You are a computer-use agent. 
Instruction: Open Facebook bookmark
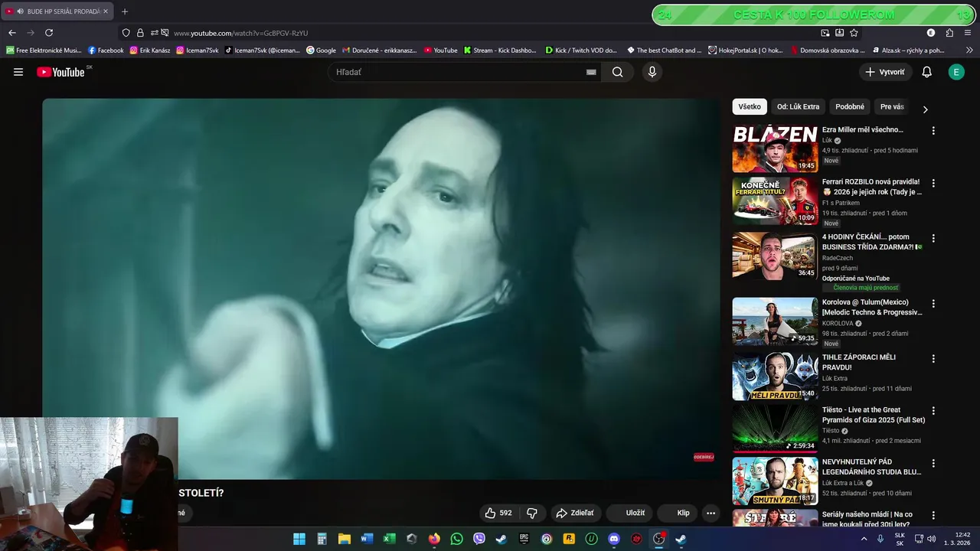coord(106,51)
